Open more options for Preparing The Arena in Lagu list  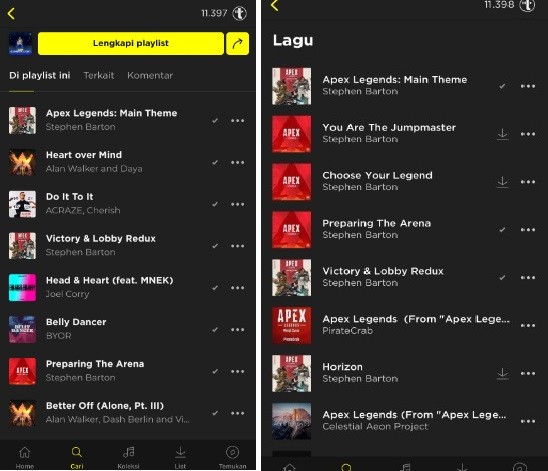(x=528, y=230)
